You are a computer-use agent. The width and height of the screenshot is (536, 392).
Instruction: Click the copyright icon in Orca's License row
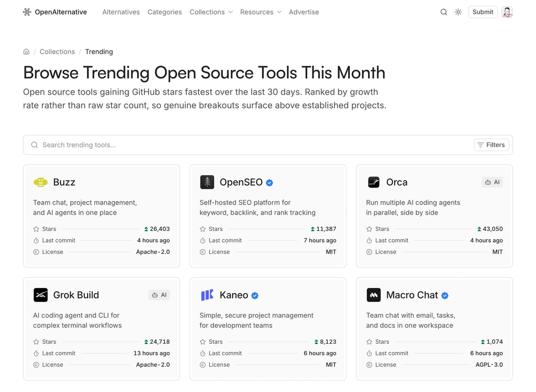369,252
